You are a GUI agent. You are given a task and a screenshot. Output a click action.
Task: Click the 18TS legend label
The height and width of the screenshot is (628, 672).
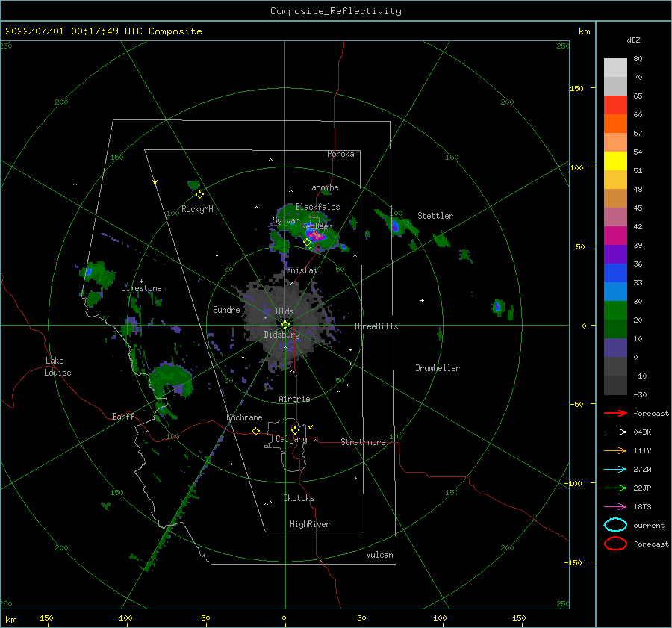pos(642,507)
